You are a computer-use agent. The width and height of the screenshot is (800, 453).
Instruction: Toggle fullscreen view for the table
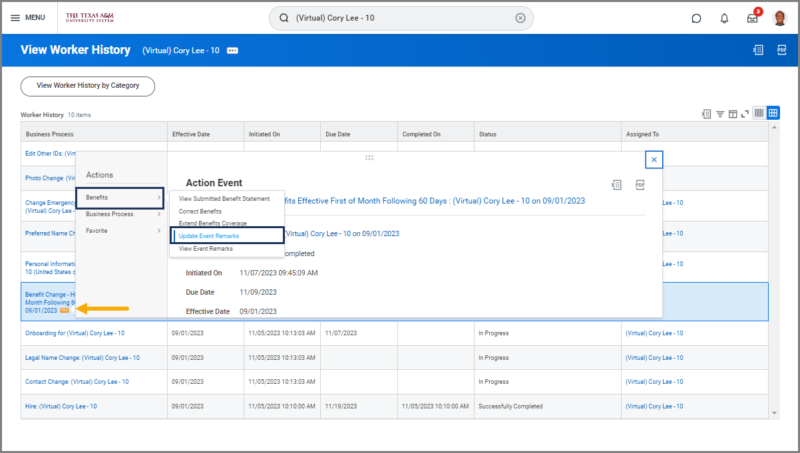[745, 113]
